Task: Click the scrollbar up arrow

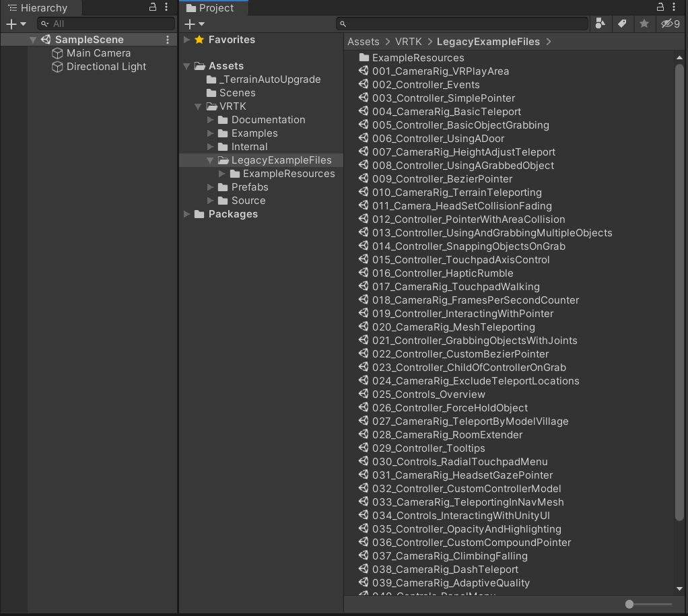Action: [x=679, y=57]
